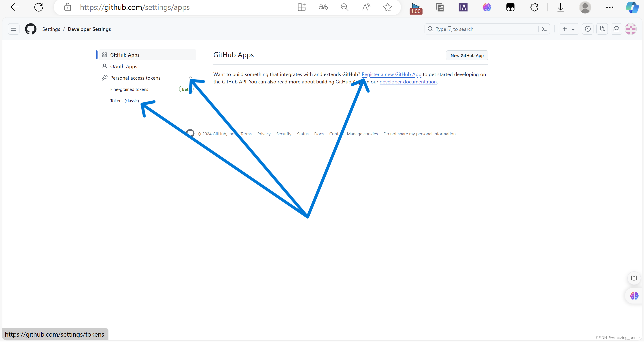
Task: Focus the Type / to search field
Action: [x=482, y=29]
